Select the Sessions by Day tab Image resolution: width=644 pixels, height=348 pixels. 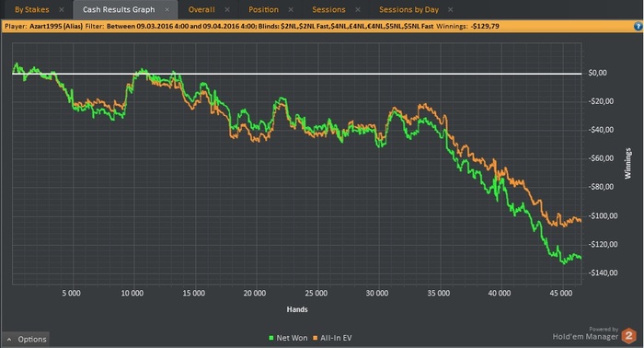tap(408, 9)
